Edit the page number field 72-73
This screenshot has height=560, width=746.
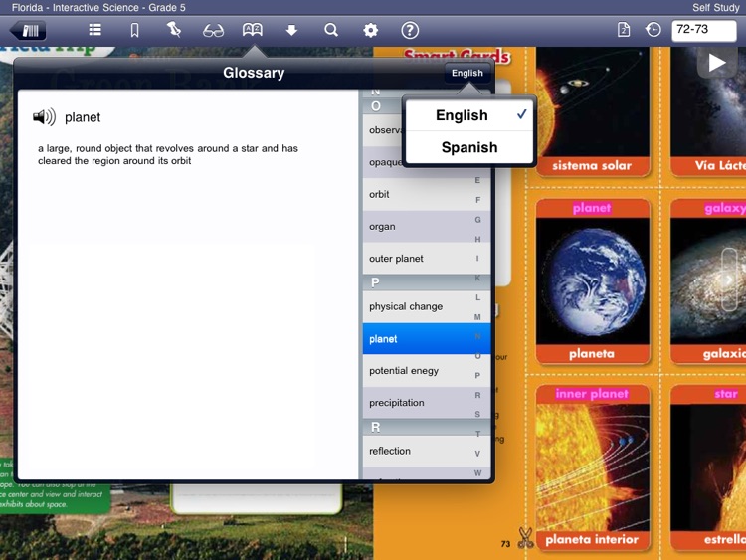703,30
